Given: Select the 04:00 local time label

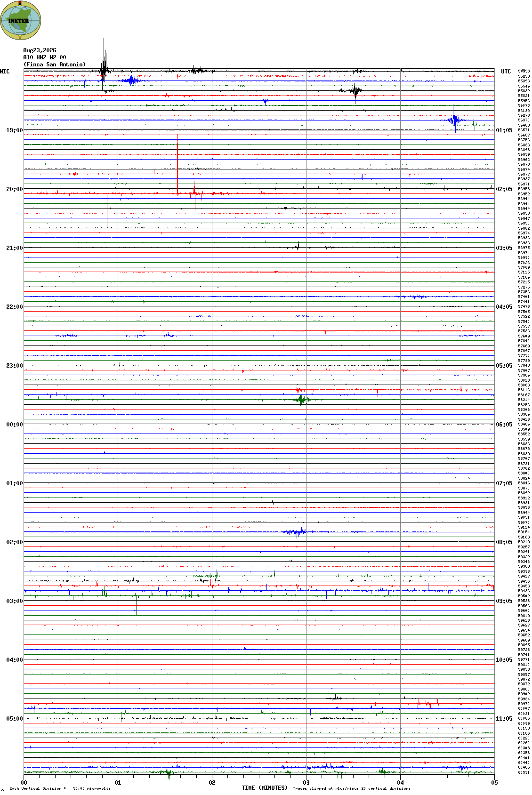Looking at the screenshot, I should pos(14,660).
